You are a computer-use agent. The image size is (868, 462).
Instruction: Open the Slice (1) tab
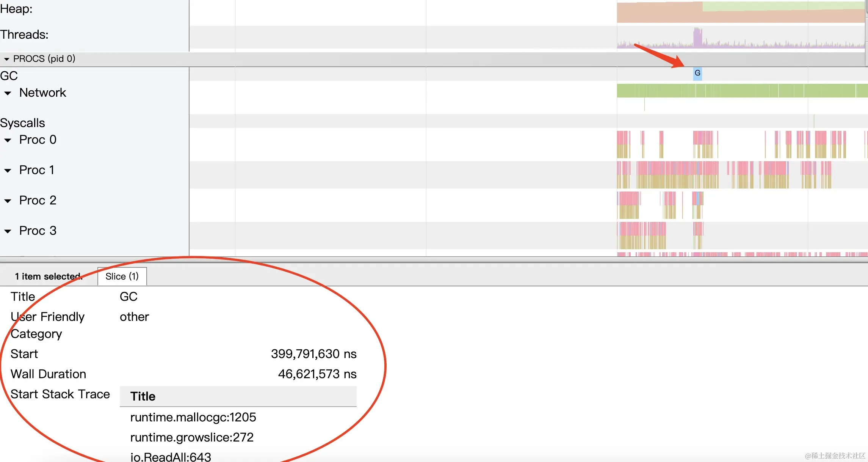(x=122, y=277)
